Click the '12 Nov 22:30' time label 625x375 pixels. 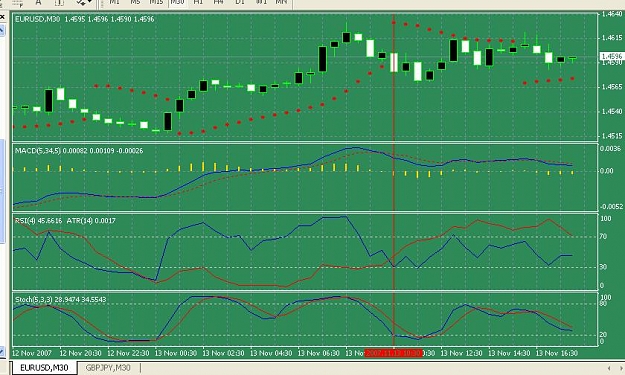(x=128, y=353)
